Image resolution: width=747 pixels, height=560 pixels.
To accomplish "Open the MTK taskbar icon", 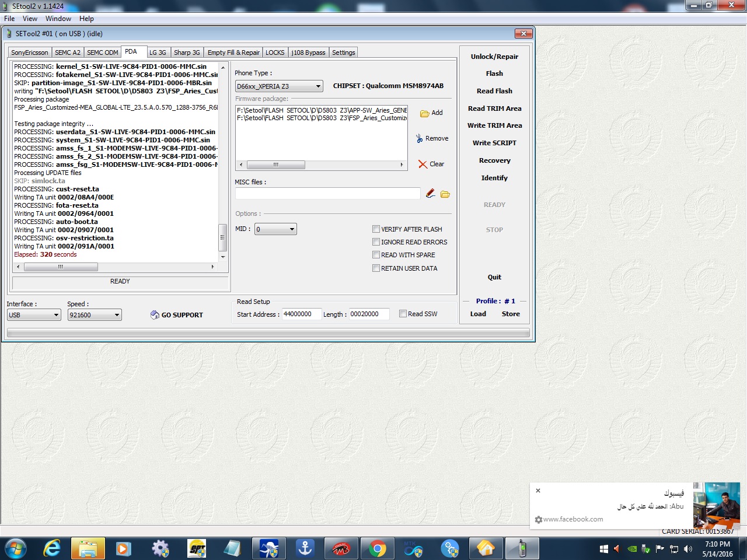I will [x=413, y=549].
